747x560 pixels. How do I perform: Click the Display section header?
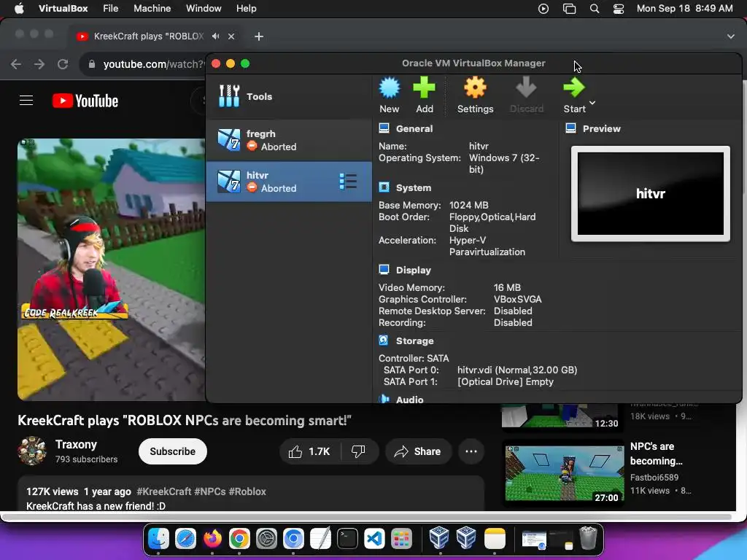(414, 270)
